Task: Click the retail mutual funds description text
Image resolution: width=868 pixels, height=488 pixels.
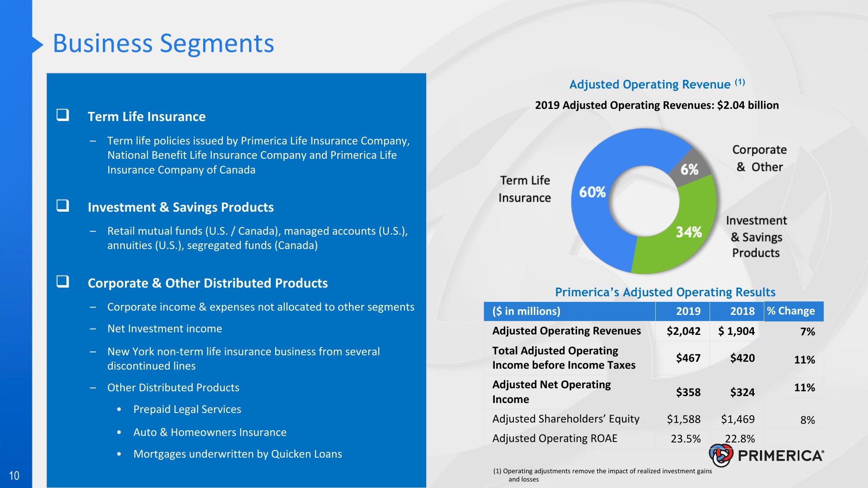Action: point(258,238)
